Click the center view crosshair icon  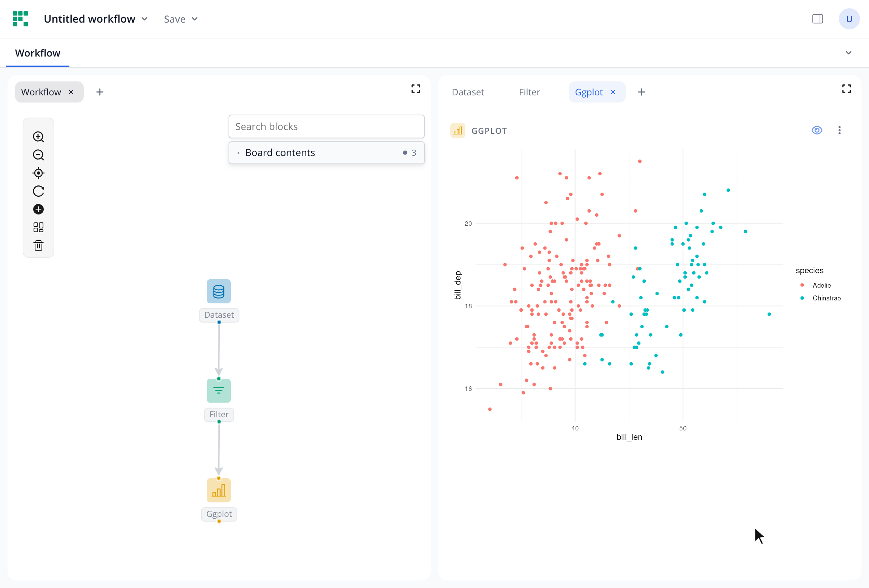(x=38, y=173)
